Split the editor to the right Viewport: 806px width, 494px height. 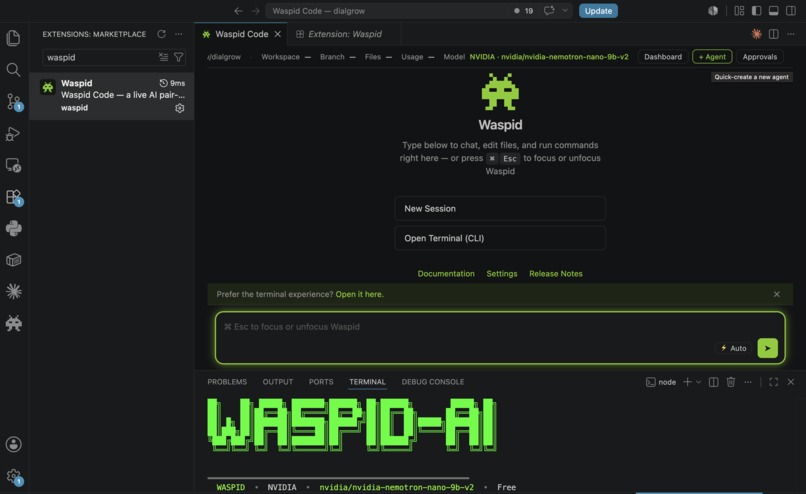click(x=774, y=34)
